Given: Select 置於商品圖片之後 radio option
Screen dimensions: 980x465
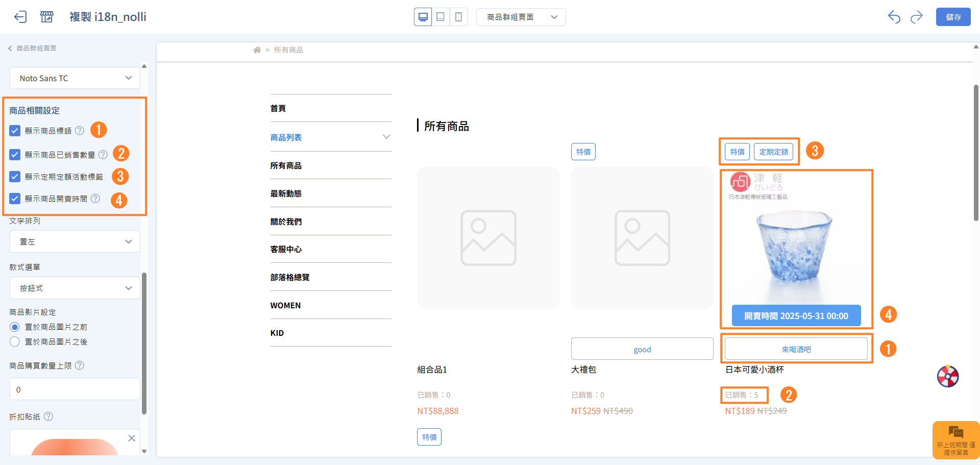Looking at the screenshot, I should (15, 341).
